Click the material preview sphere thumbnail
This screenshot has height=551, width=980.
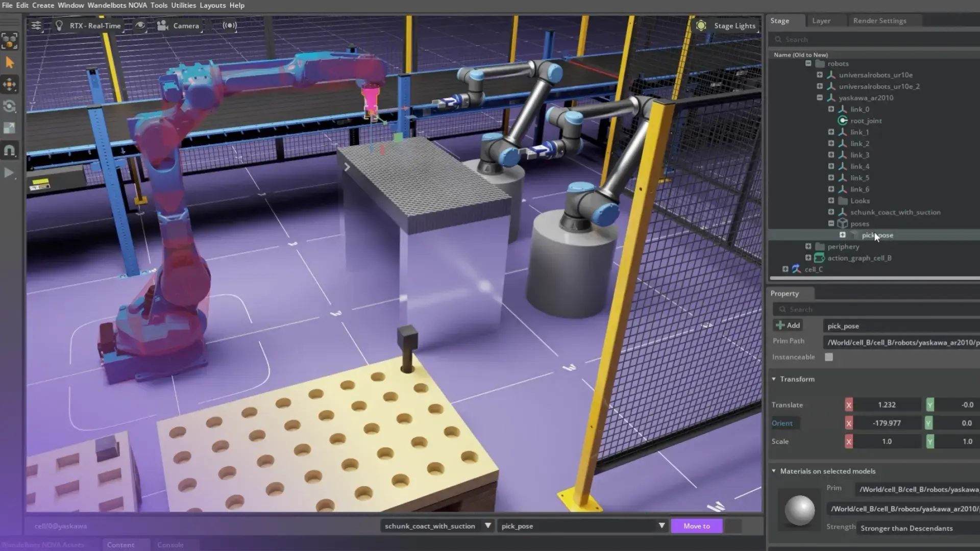(x=799, y=510)
